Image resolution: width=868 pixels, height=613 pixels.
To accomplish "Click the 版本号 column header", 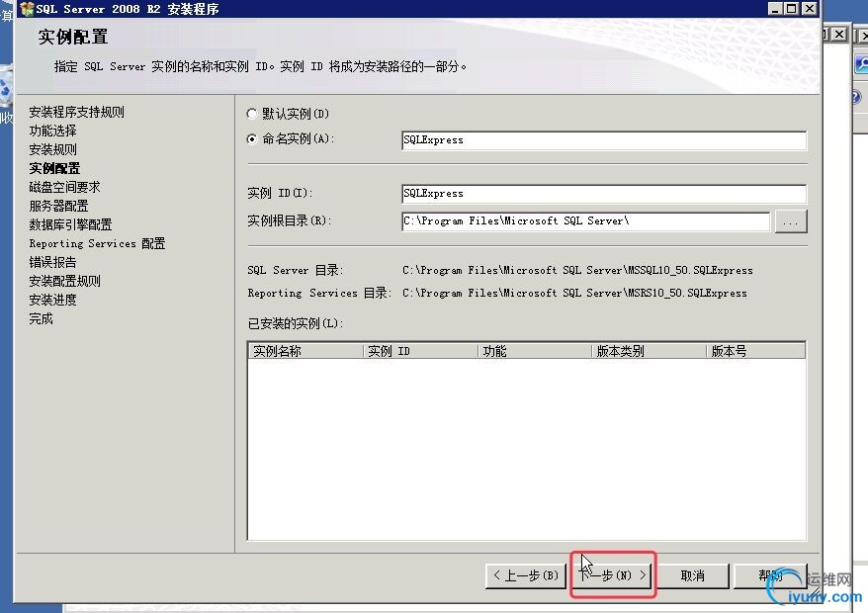I will pos(756,351).
